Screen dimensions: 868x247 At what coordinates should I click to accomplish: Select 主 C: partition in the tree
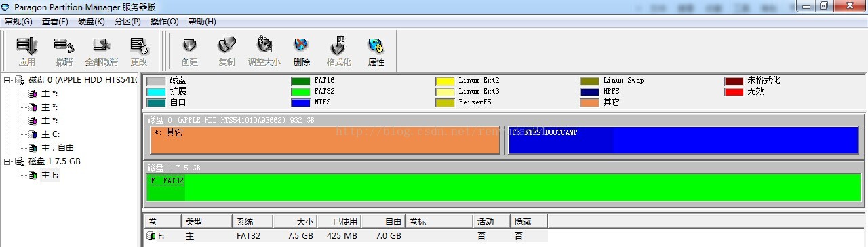tap(50, 134)
